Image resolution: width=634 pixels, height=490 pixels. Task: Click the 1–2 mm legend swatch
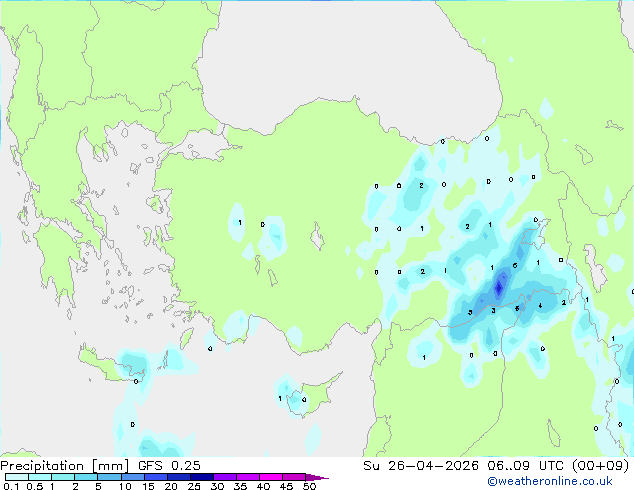tap(63, 477)
